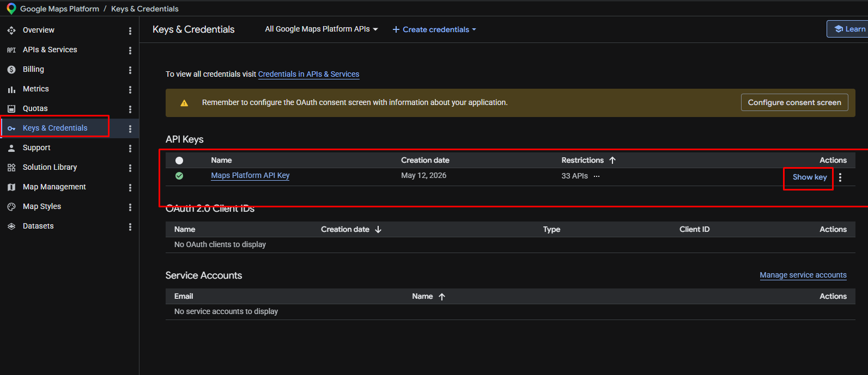Open Map Management in the sidebar
This screenshot has width=868, height=375.
pyautogui.click(x=54, y=187)
